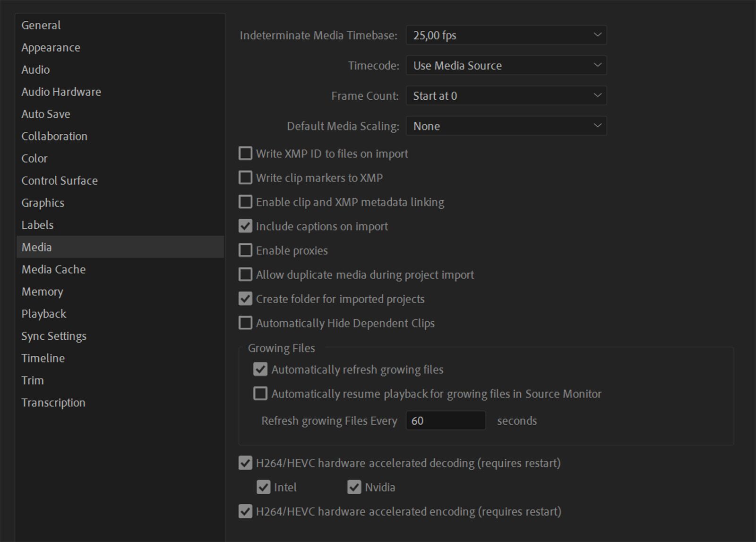Switch to Audio Hardware preferences
This screenshot has width=756, height=542.
pyautogui.click(x=61, y=92)
